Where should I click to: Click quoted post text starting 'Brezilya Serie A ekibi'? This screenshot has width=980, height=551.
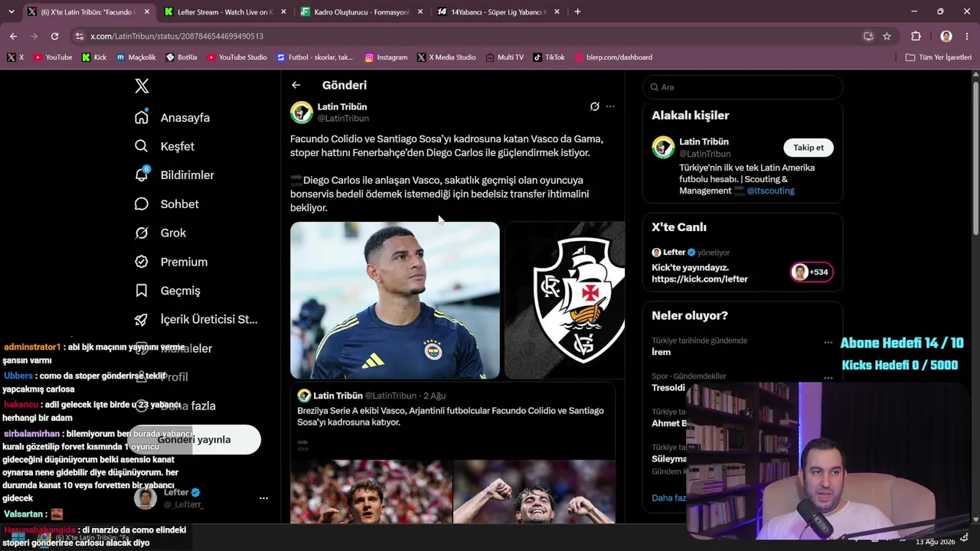pyautogui.click(x=450, y=416)
